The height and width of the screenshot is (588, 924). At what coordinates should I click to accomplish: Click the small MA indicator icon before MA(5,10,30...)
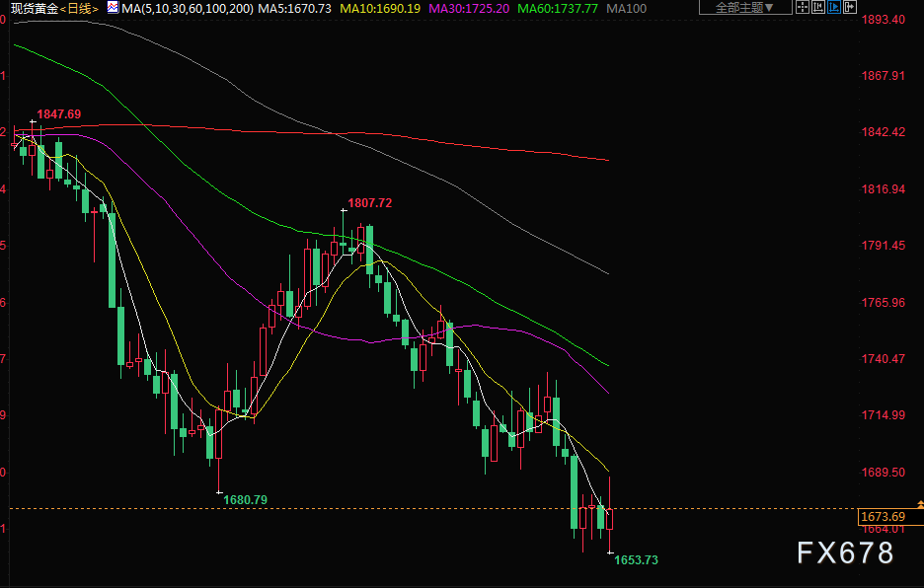(x=113, y=8)
